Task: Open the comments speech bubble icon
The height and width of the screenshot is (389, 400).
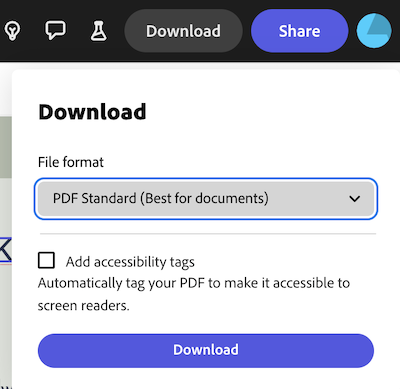Action: click(x=55, y=30)
